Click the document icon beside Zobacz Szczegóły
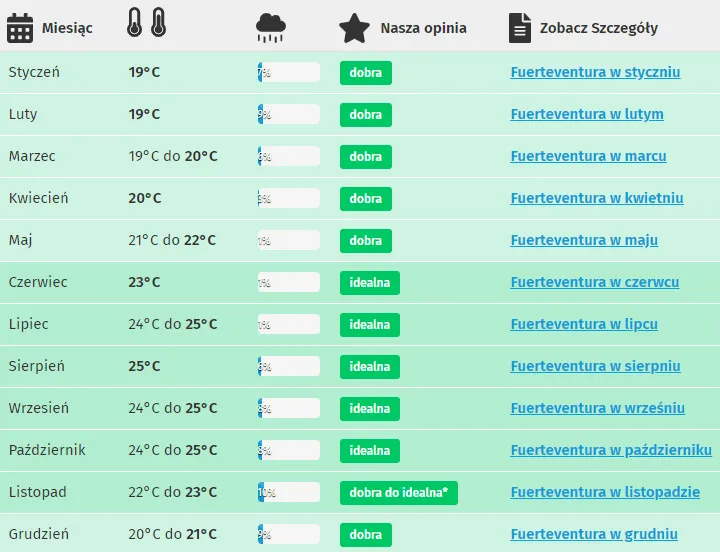 [519, 28]
